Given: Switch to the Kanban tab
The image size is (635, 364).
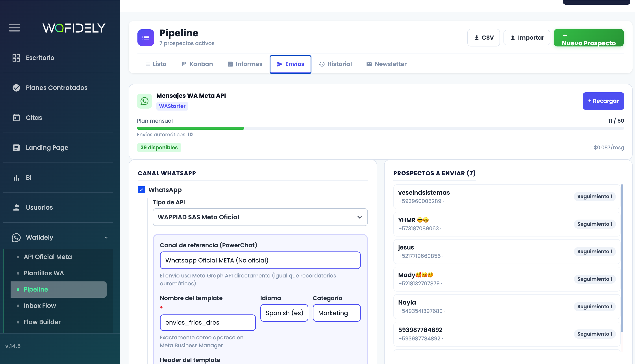Looking at the screenshot, I should [197, 64].
